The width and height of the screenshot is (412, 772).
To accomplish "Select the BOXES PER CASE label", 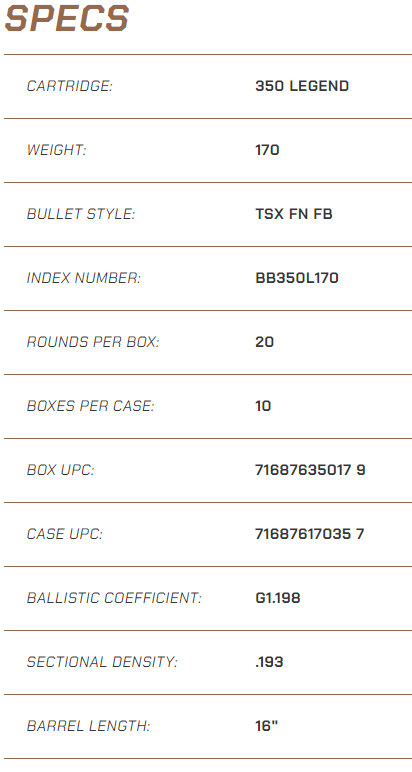I will point(90,406).
